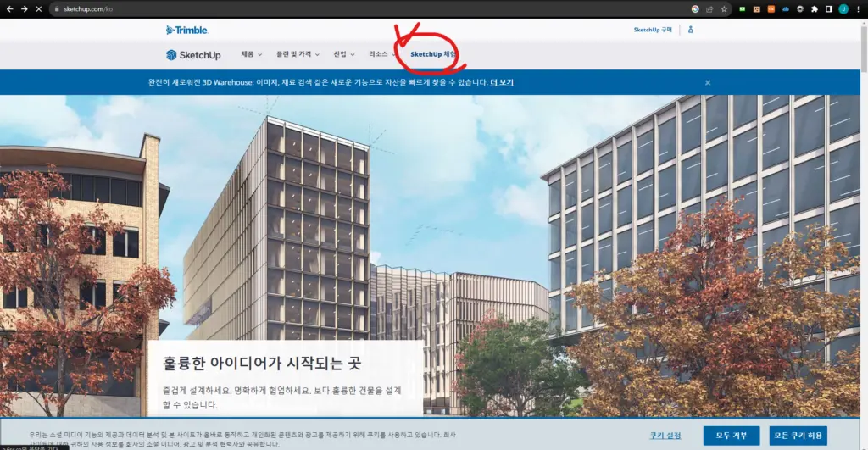Click the share page icon
Viewport: 868px width, 450px height.
pyautogui.click(x=709, y=8)
